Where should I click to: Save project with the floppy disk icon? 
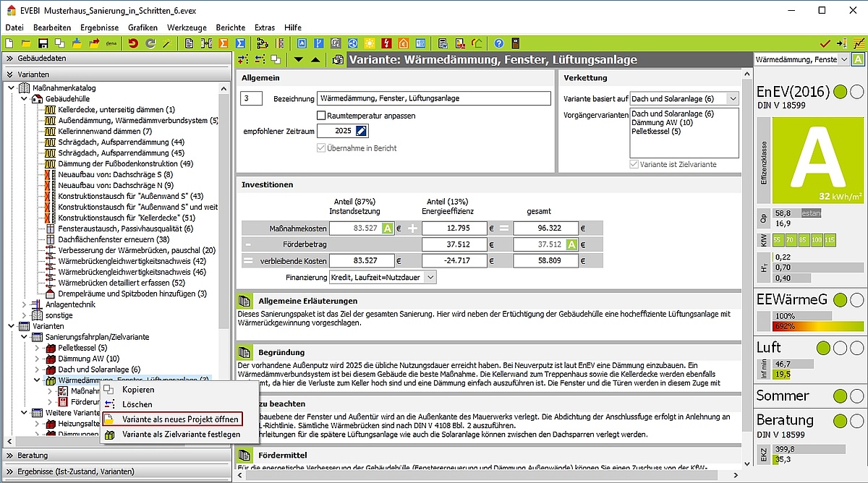(43, 43)
